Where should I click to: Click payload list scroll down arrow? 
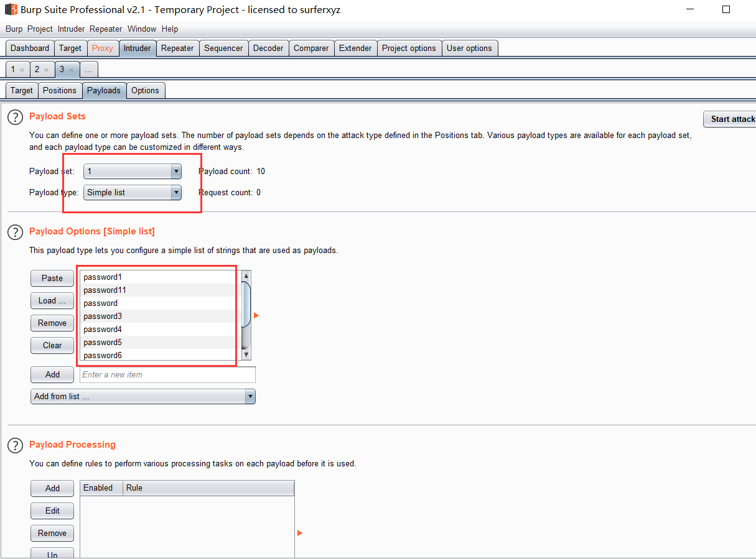click(x=246, y=355)
